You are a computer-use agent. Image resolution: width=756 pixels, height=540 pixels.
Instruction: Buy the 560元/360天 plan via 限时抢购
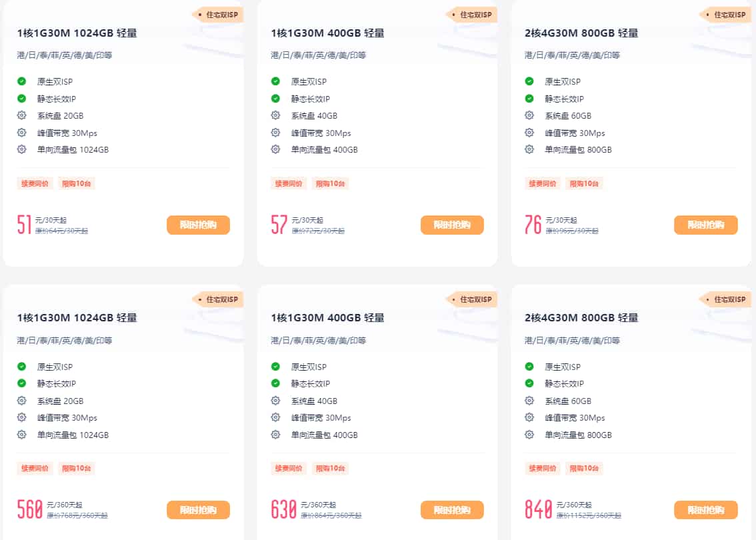point(198,509)
